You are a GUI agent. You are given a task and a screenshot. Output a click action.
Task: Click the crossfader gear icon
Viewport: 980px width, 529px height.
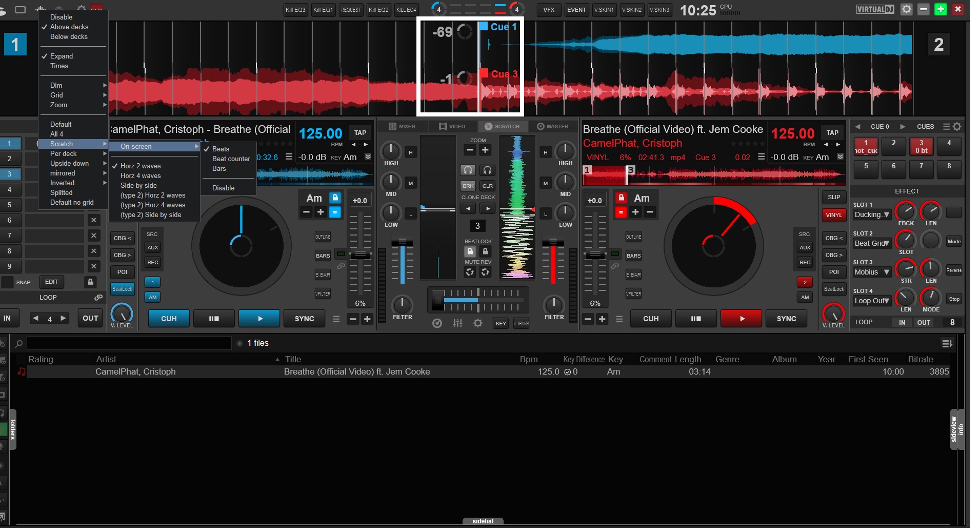(478, 323)
